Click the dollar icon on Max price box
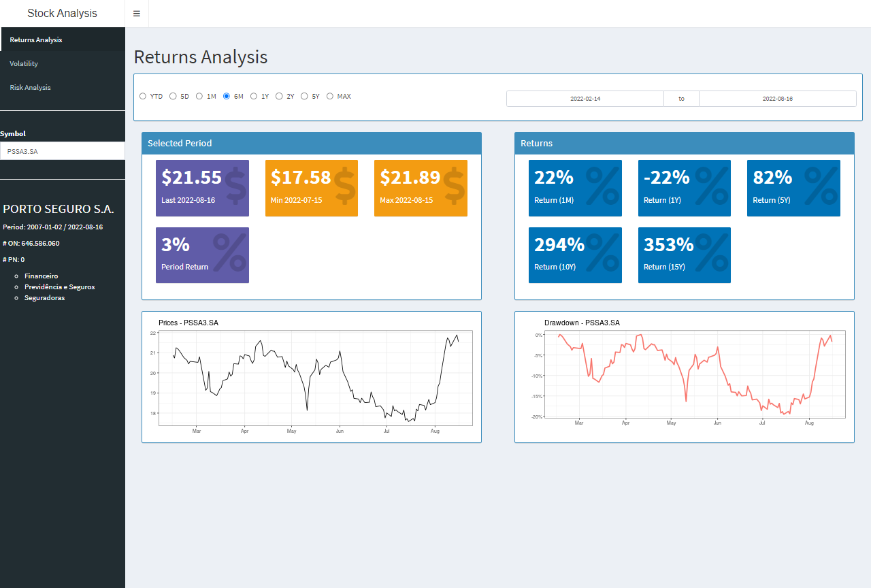871x588 pixels. pos(454,184)
